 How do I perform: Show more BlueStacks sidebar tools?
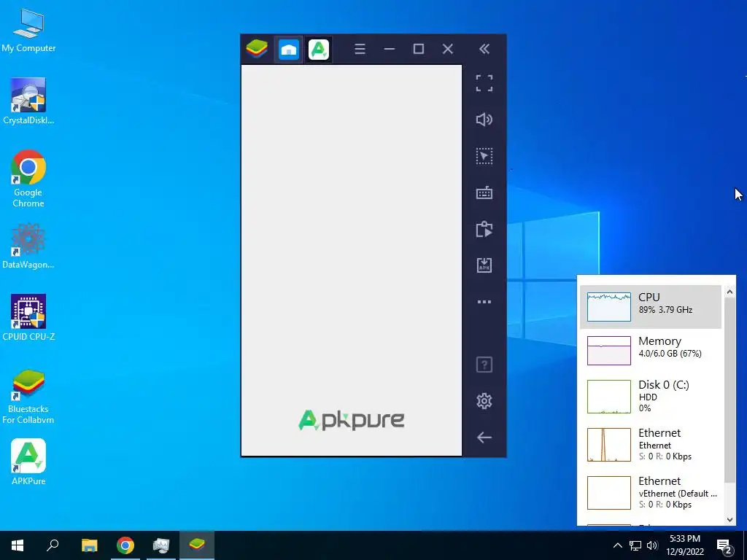coord(484,302)
